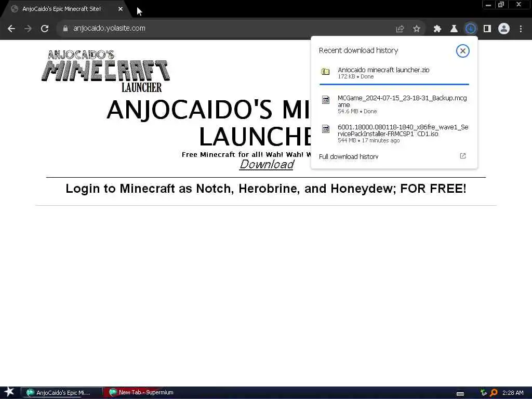The width and height of the screenshot is (532, 399).
Task: Click the iso file icon in downloads
Action: (x=326, y=129)
